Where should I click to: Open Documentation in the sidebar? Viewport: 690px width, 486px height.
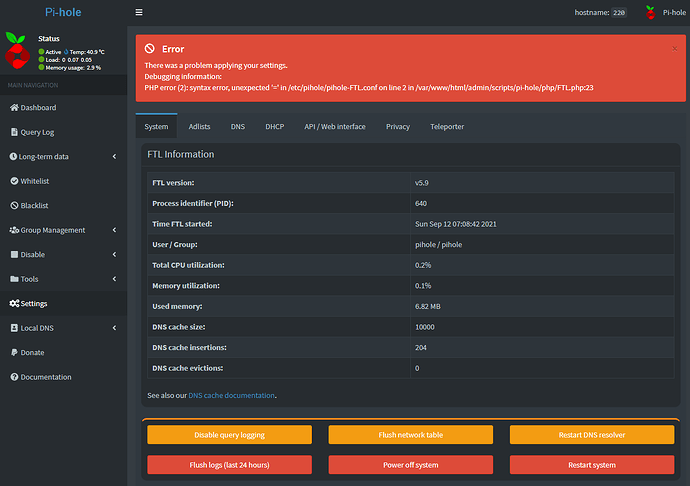click(x=63, y=377)
